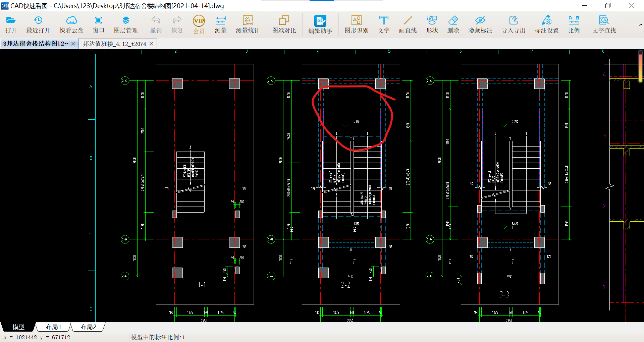Click the vertical scrollbar handle
This screenshot has height=342, width=644.
(640, 66)
